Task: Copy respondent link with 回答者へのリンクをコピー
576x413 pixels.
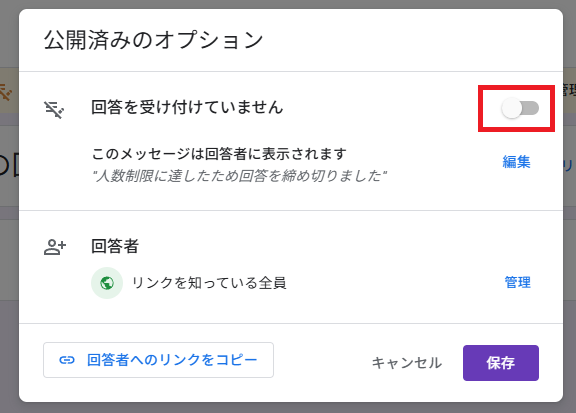Action: 158,360
